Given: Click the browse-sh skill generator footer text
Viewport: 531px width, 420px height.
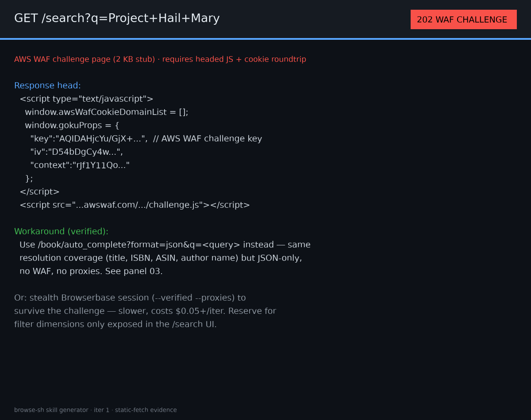Looking at the screenshot, I should coord(95,410).
